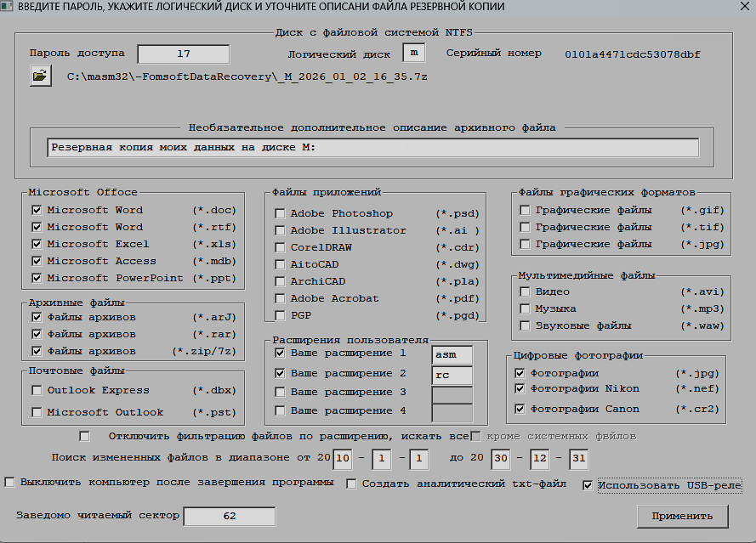Enable Outlook Express (*.dbx) checkbox
Screen dimensions: 756x543
click(37, 390)
